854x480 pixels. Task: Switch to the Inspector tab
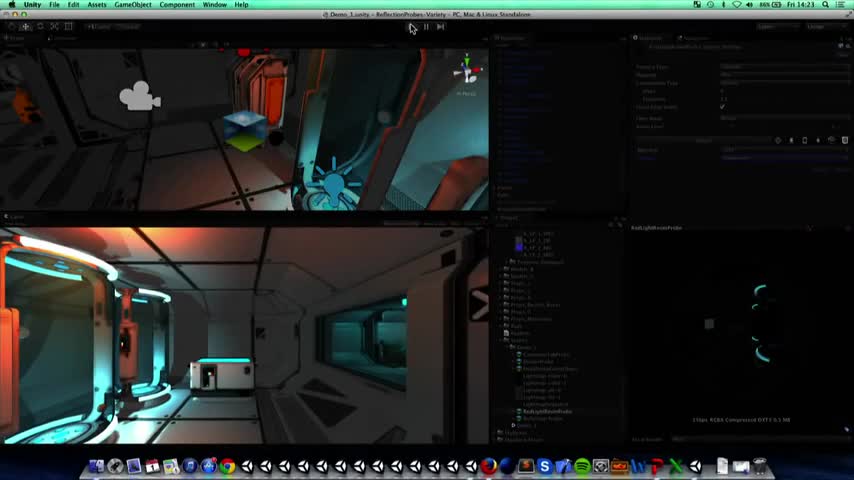pyautogui.click(x=650, y=38)
